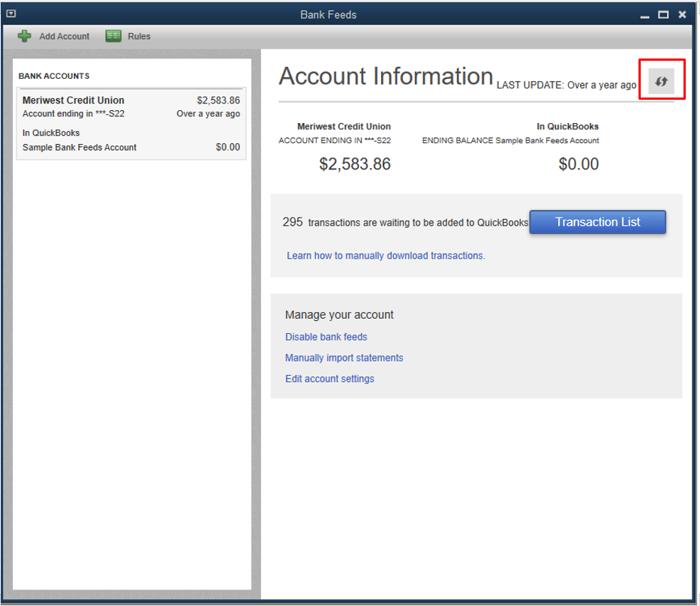
Task: Open the window control menu icon in title bar
Action: click(11, 13)
